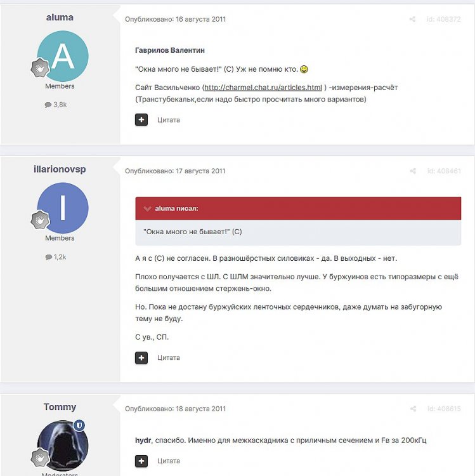Click 'Цитата' under illarionovsp's post
This screenshot has height=476, width=475.
pos(169,357)
